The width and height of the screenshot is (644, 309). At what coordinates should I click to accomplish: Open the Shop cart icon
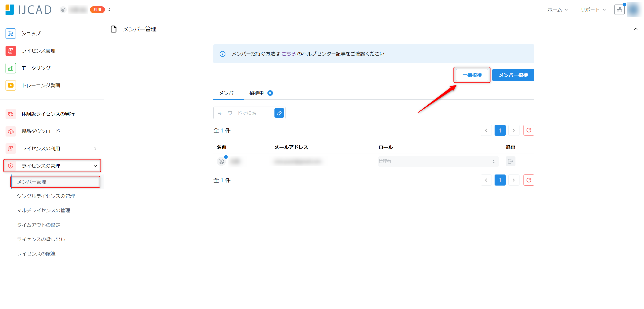(x=11, y=33)
